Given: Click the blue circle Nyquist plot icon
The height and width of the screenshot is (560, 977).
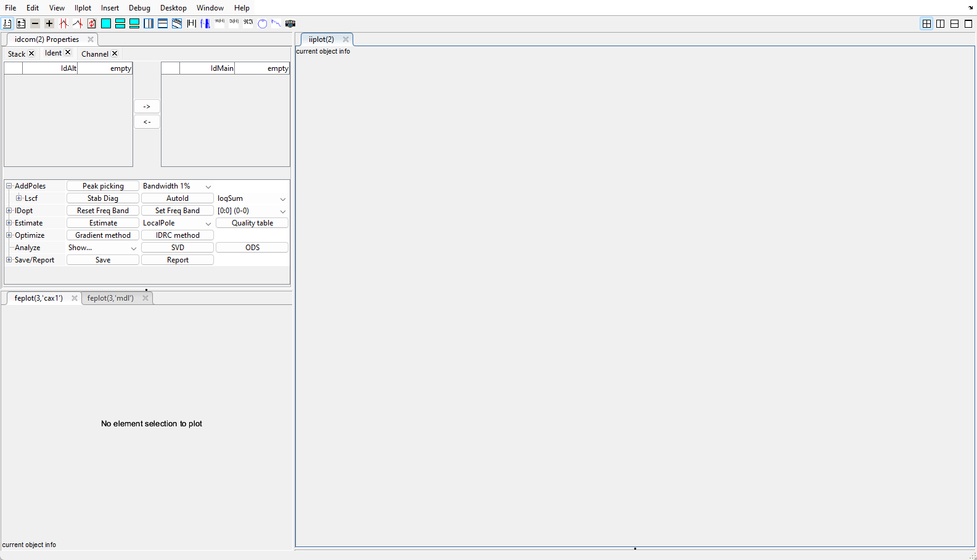Looking at the screenshot, I should click(263, 23).
